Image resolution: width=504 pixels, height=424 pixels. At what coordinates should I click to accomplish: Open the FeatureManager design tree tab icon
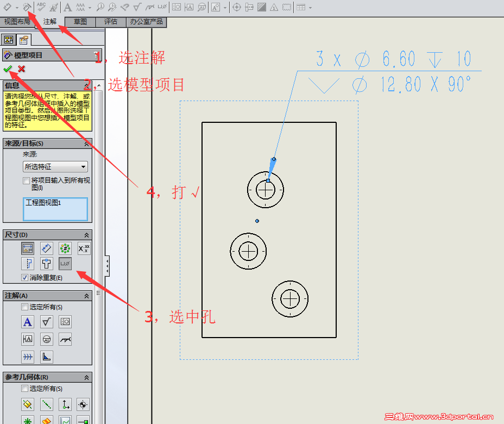9,40
